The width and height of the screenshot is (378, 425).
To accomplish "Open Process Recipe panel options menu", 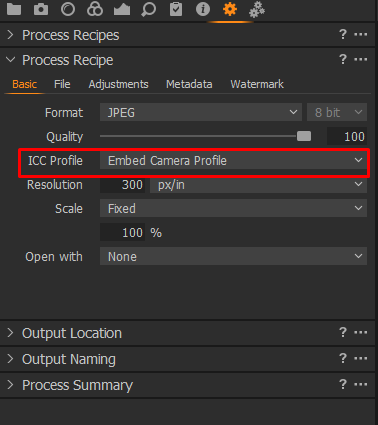I will [x=361, y=60].
